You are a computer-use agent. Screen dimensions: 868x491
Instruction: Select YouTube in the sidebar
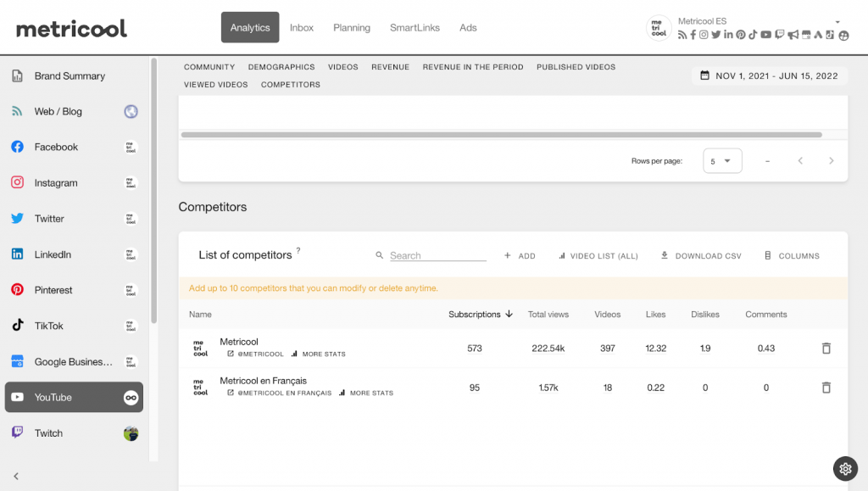[x=75, y=397]
